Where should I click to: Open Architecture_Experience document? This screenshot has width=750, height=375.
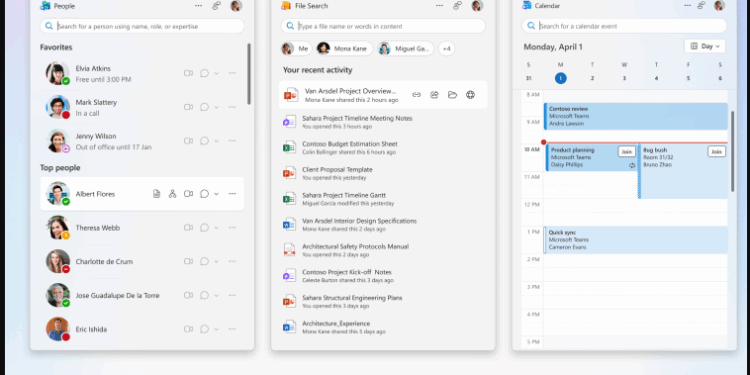pos(383,327)
